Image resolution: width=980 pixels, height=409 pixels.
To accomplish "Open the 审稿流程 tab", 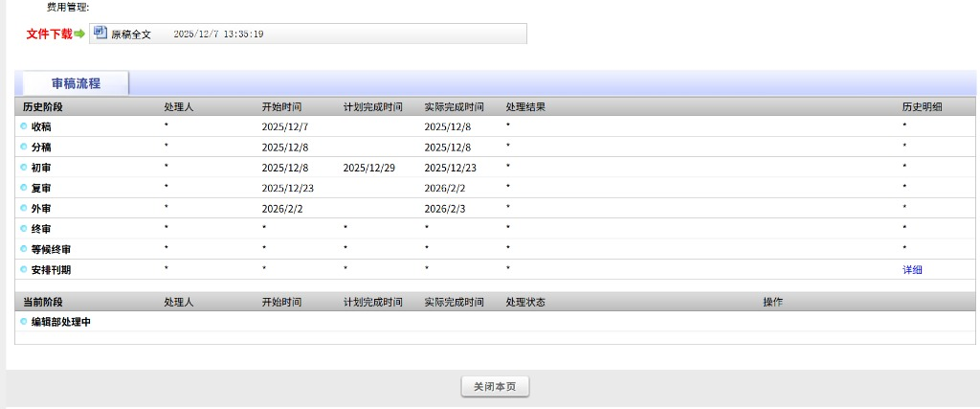I will (x=76, y=84).
